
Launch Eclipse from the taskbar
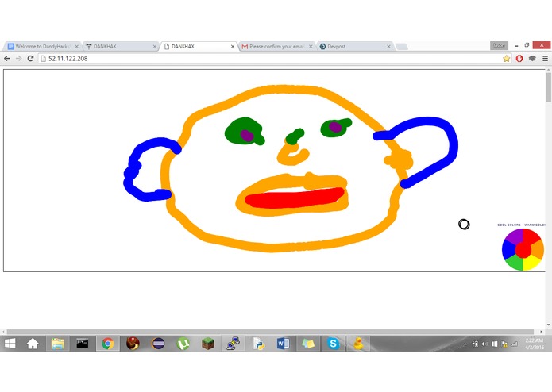click(158, 344)
